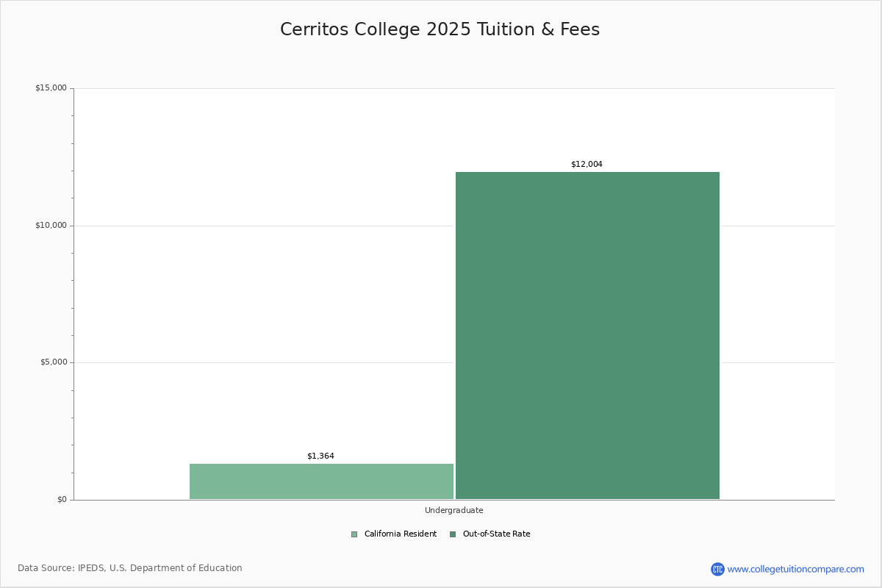
Task: Select the light green California Resident bar
Action: [321, 481]
